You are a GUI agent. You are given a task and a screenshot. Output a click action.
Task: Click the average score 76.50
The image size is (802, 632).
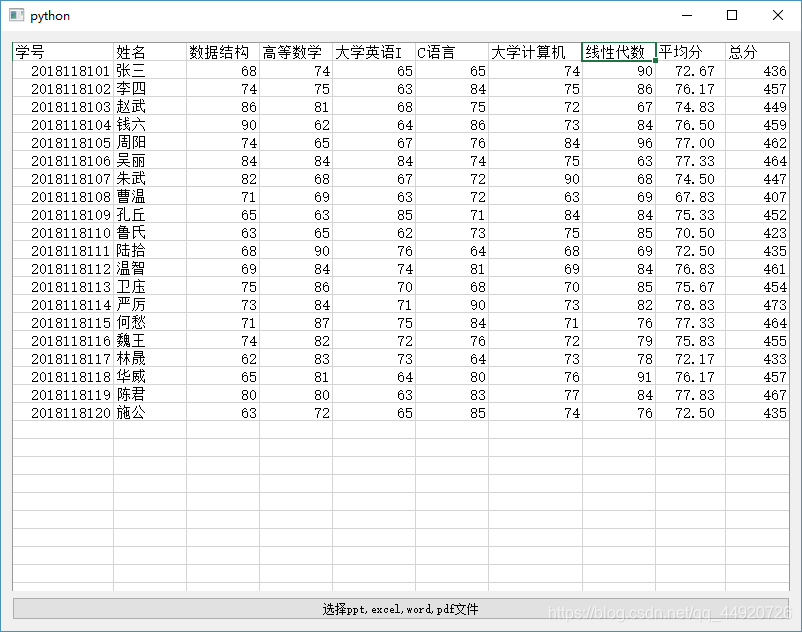(690, 124)
